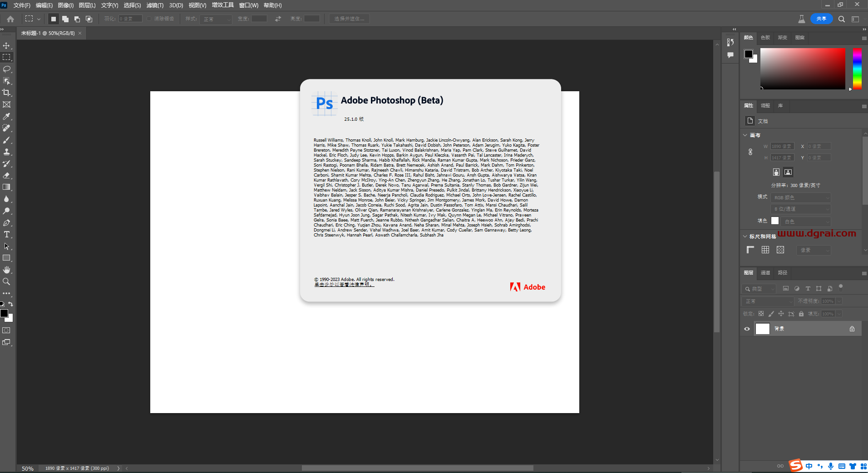Select the Zoom tool in toolbox
The width and height of the screenshot is (868, 473).
point(6,282)
